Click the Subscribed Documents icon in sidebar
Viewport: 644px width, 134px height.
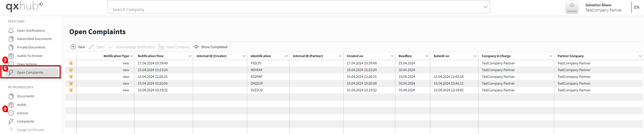pyautogui.click(x=11, y=39)
